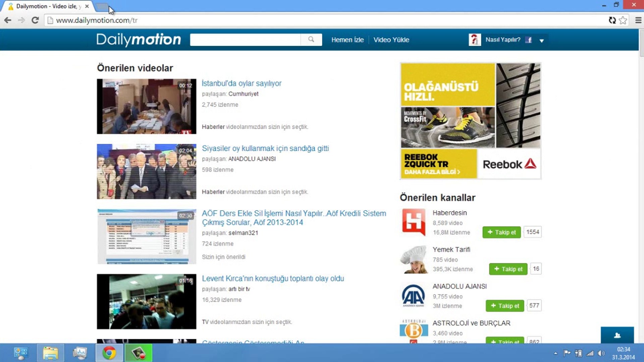Open Levent Kırca video thumbnail
Viewport: 644px width, 362px height.
tap(147, 301)
